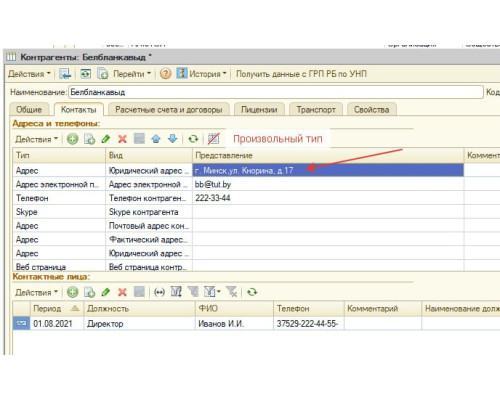Delete selected address row with red X
Viewport: 500px width, 400px height.
click(122, 139)
